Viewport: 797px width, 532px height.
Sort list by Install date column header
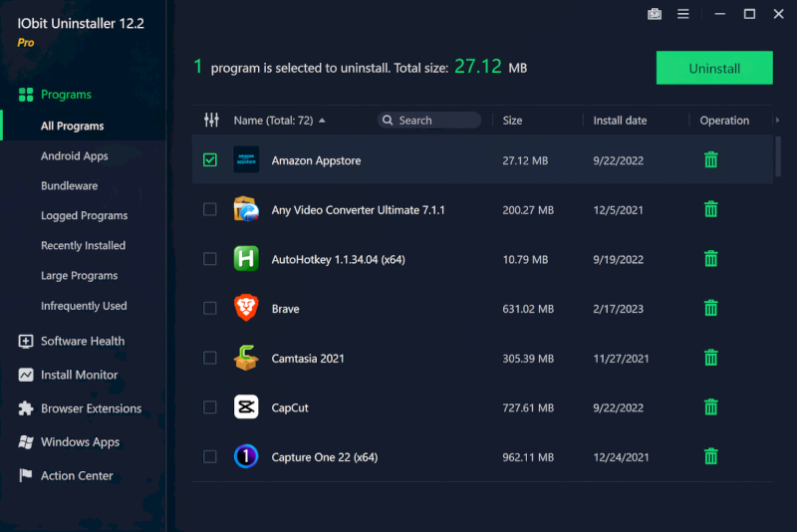pos(620,121)
